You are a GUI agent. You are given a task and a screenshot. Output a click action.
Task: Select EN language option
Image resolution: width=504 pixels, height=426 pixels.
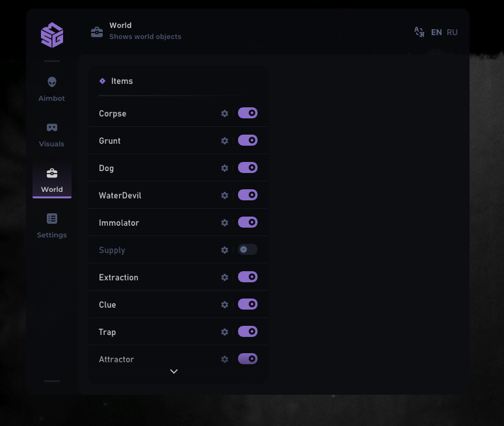click(x=436, y=32)
